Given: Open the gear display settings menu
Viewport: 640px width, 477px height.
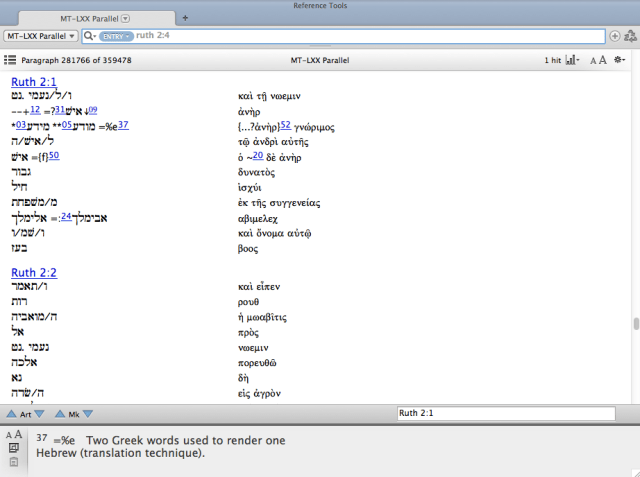Looking at the screenshot, I should [621, 60].
